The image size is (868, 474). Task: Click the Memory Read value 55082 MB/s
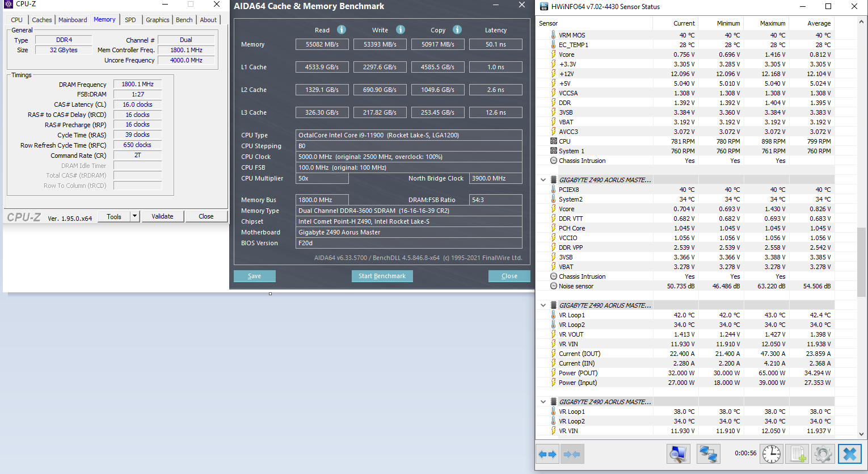click(x=322, y=44)
